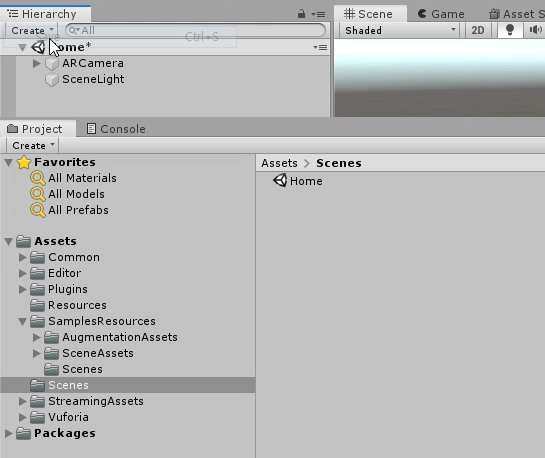
Task: Select the SceneLight object name
Action: [x=93, y=79]
